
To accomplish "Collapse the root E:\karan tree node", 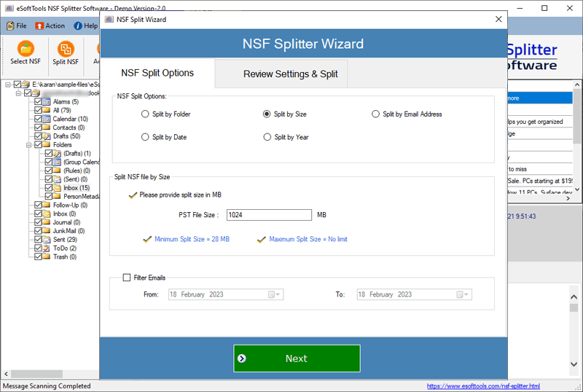I will coord(7,85).
